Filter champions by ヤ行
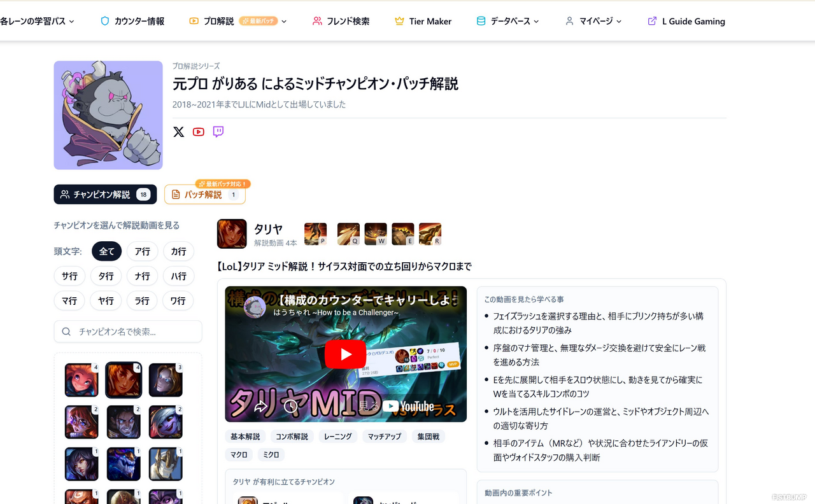This screenshot has width=815, height=504. click(x=106, y=301)
